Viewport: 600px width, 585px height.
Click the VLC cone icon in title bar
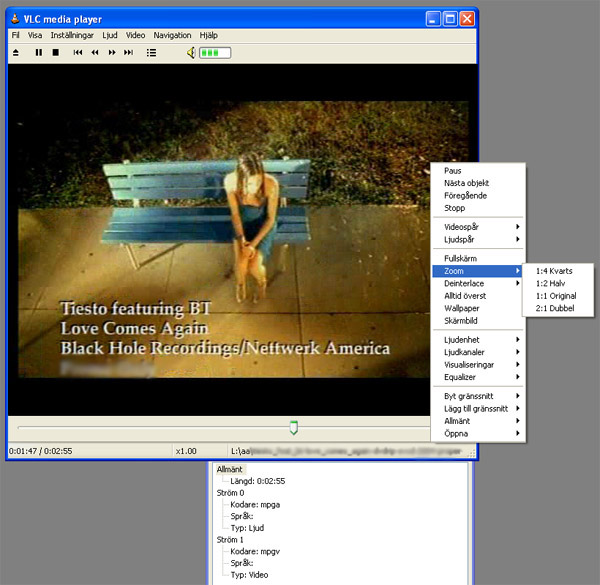pyautogui.click(x=15, y=18)
